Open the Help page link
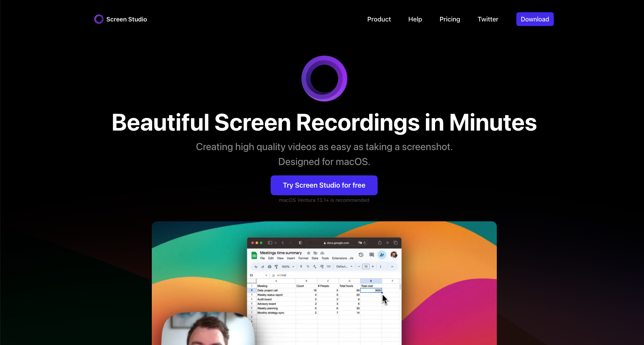Image resolution: width=644 pixels, height=345 pixels. coord(415,19)
